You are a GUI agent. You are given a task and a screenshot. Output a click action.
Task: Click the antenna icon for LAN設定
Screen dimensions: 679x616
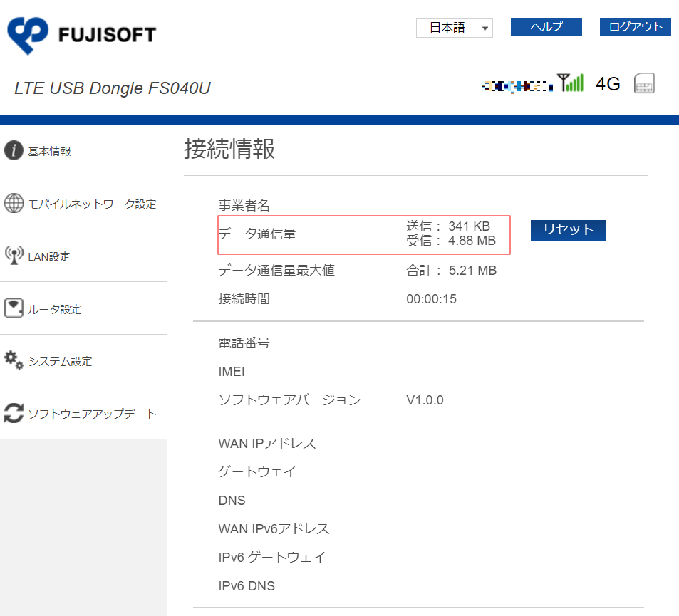tap(14, 256)
